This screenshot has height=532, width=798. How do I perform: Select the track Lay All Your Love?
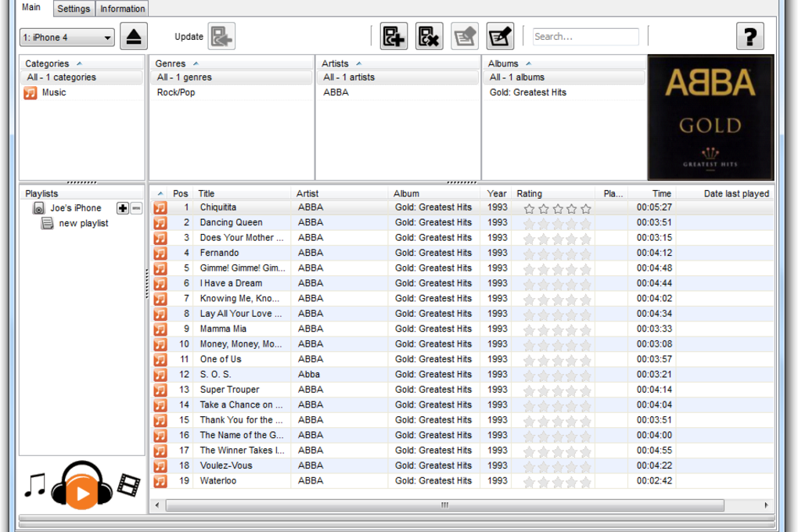click(x=241, y=314)
